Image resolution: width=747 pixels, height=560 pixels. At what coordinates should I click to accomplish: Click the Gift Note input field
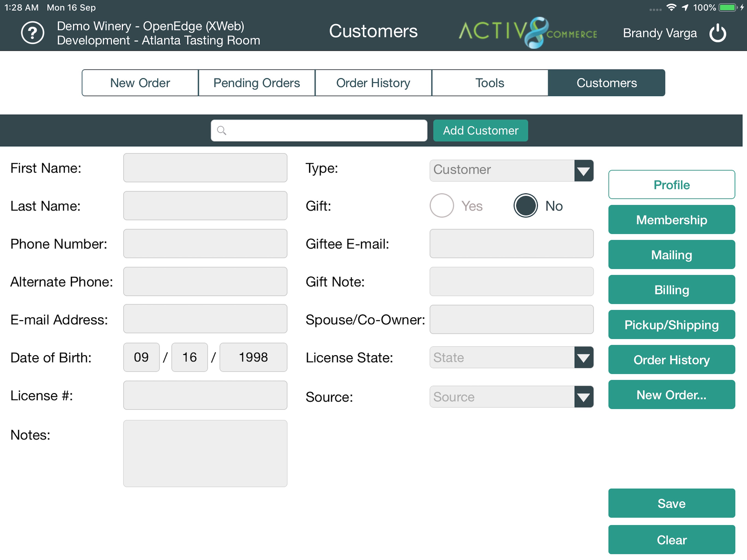pos(511,281)
